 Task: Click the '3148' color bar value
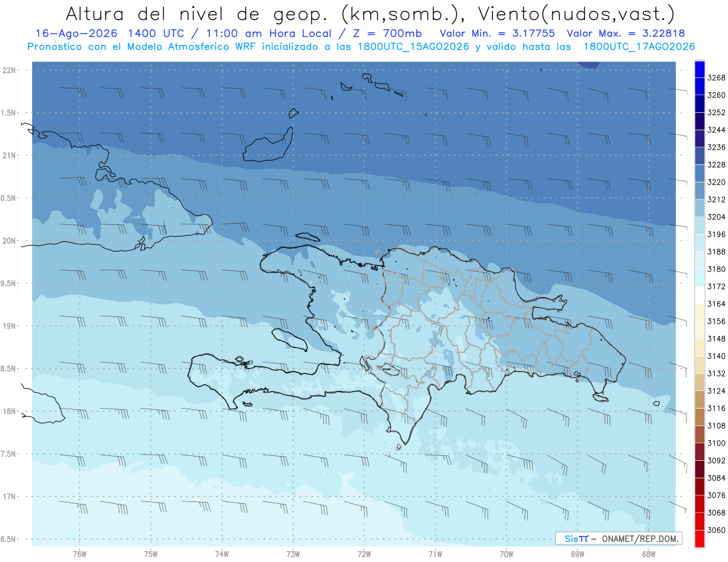(x=716, y=339)
